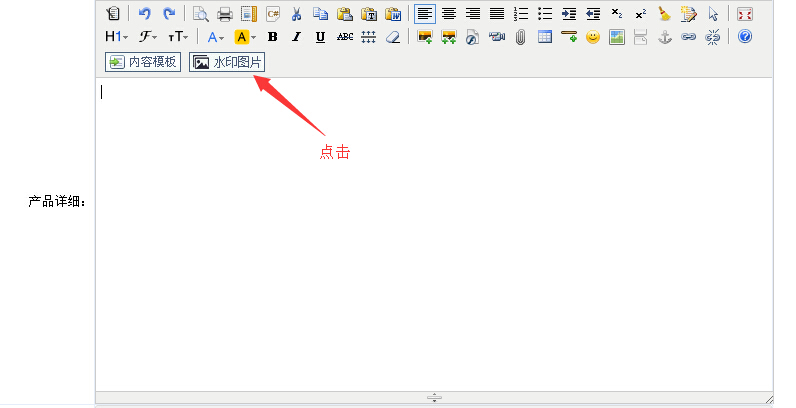Image resolution: width=796 pixels, height=408 pixels.
Task: Toggle strikethrough ABC formatting
Action: (x=345, y=37)
